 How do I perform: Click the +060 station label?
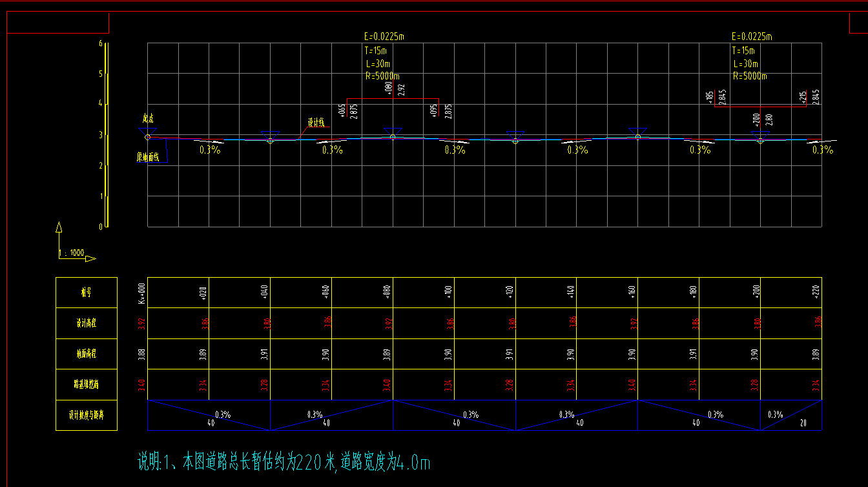pyautogui.click(x=326, y=293)
